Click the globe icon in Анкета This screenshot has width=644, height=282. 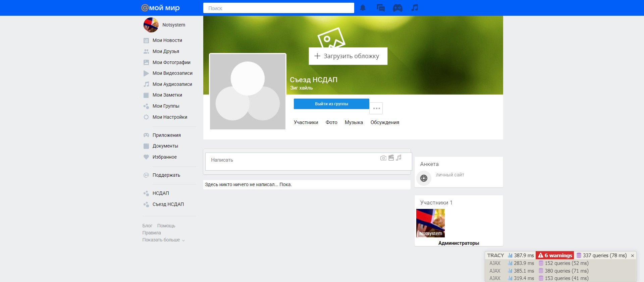[x=424, y=178]
